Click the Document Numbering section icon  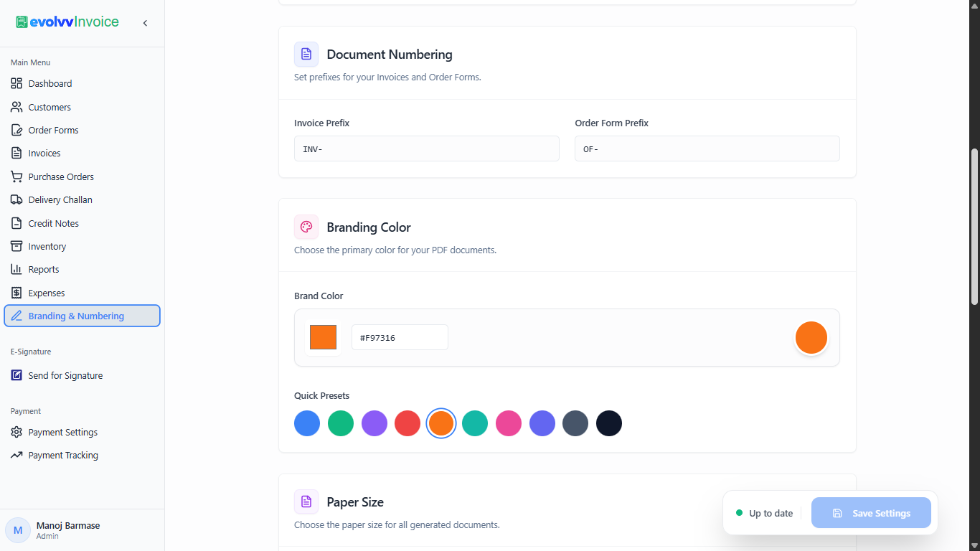[x=306, y=54]
